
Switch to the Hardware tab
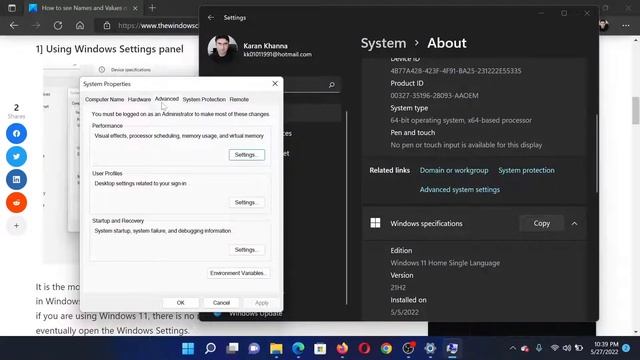click(139, 99)
